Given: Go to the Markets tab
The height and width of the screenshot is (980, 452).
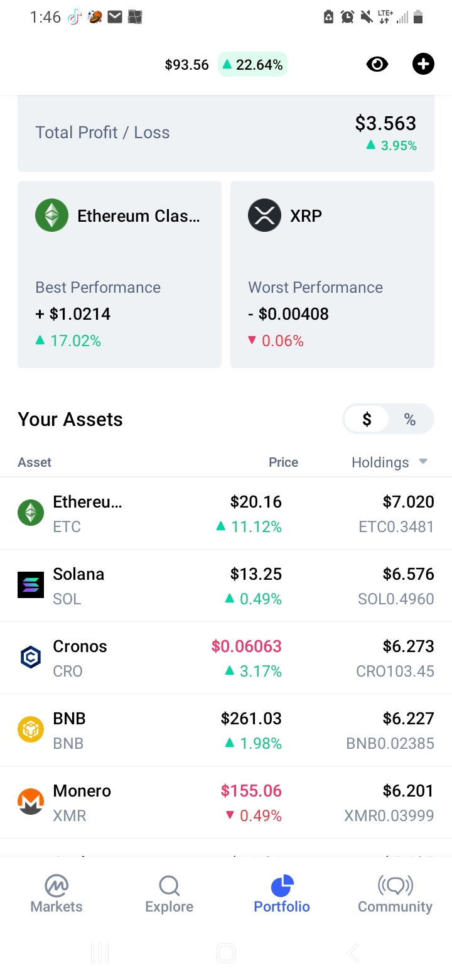Looking at the screenshot, I should click(x=56, y=895).
